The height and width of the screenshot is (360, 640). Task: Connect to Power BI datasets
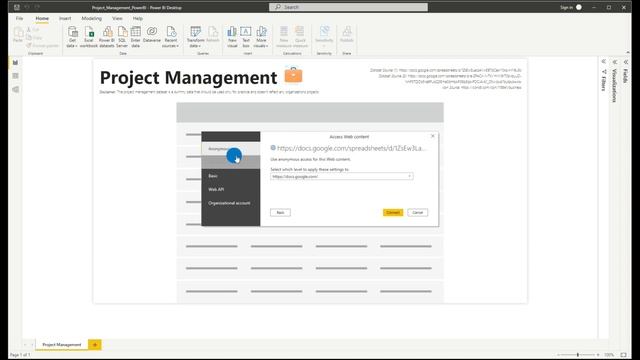[x=107, y=37]
